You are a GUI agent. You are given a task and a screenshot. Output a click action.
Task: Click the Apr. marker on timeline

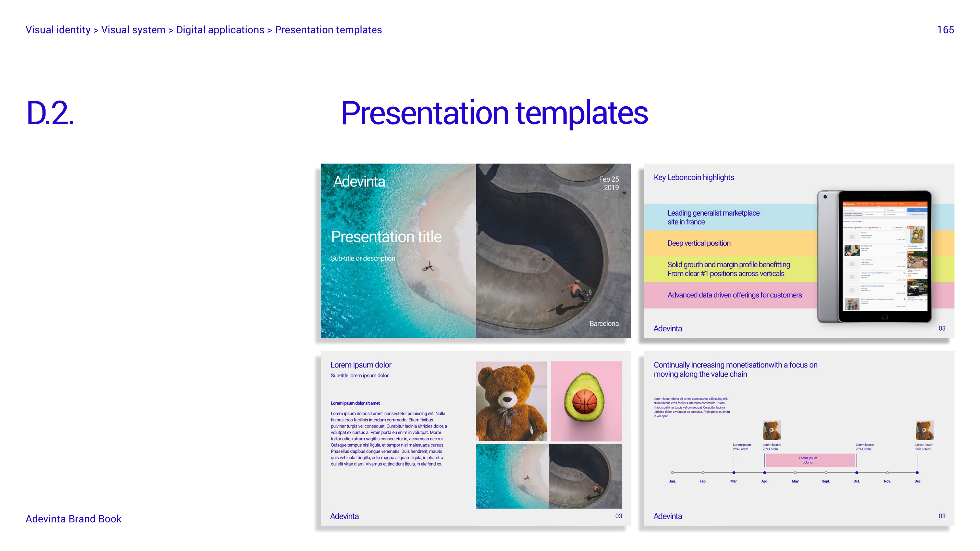tap(764, 472)
